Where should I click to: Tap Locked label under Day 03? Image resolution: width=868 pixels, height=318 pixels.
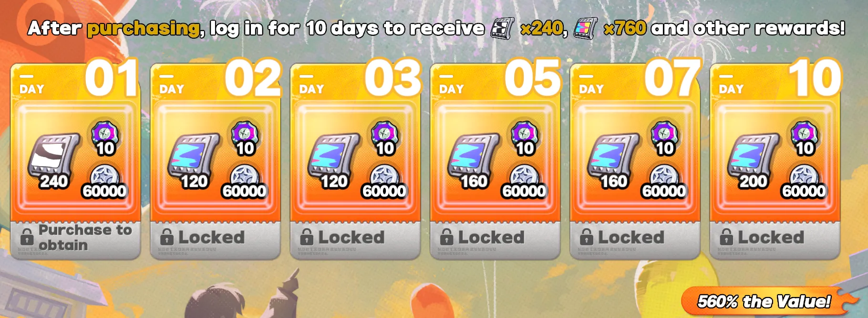click(x=351, y=237)
